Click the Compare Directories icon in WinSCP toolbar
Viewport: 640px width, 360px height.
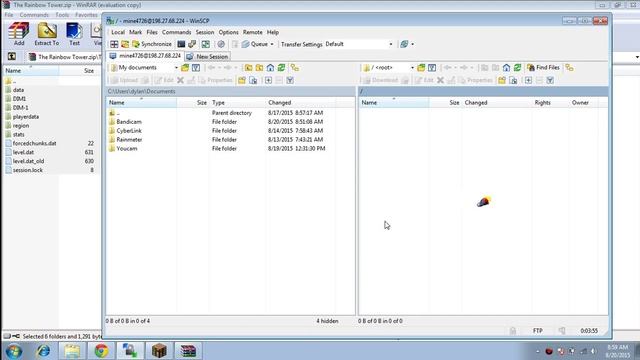pos(114,44)
